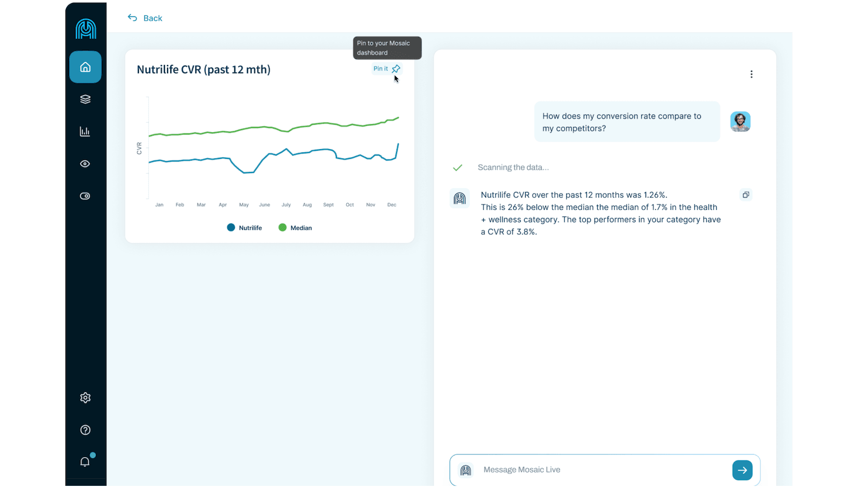
Task: Open the bar chart analytics icon
Action: (85, 132)
